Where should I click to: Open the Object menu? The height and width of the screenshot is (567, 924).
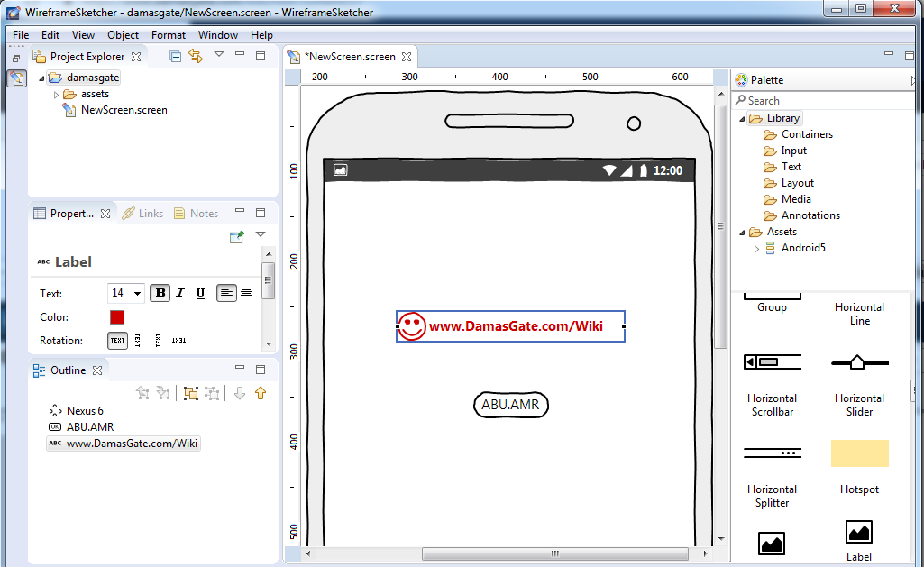click(124, 35)
